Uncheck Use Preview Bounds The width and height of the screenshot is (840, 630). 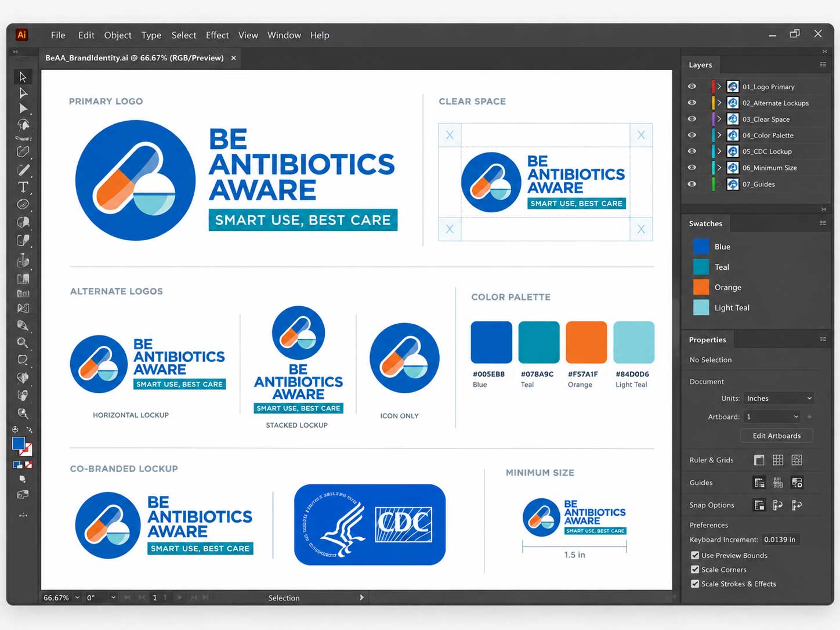pos(695,555)
